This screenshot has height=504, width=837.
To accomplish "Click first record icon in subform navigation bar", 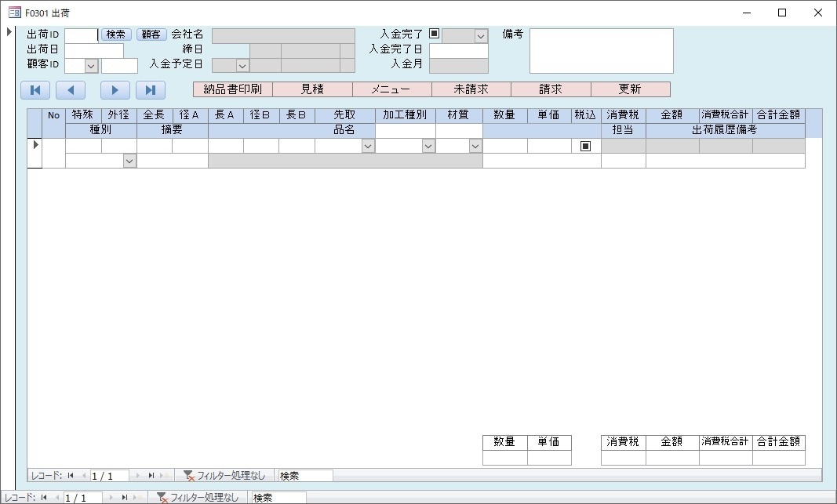I will [x=71, y=476].
